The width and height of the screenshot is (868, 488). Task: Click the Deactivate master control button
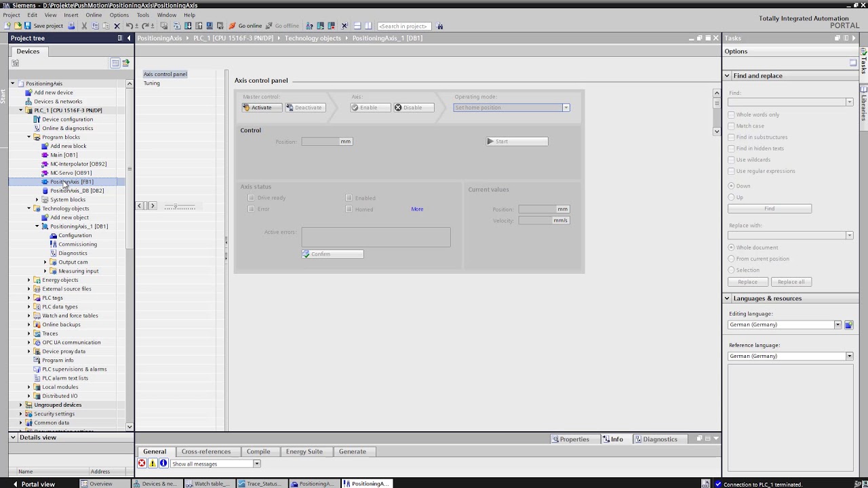click(x=305, y=108)
